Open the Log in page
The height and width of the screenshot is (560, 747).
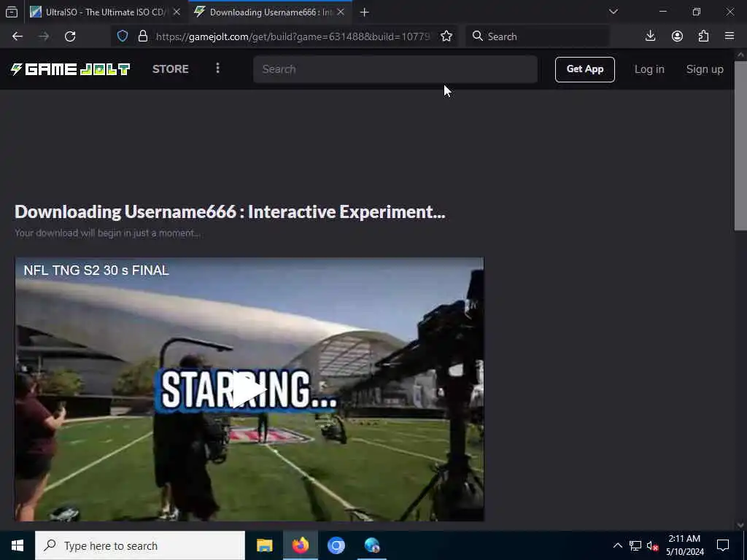coord(649,69)
